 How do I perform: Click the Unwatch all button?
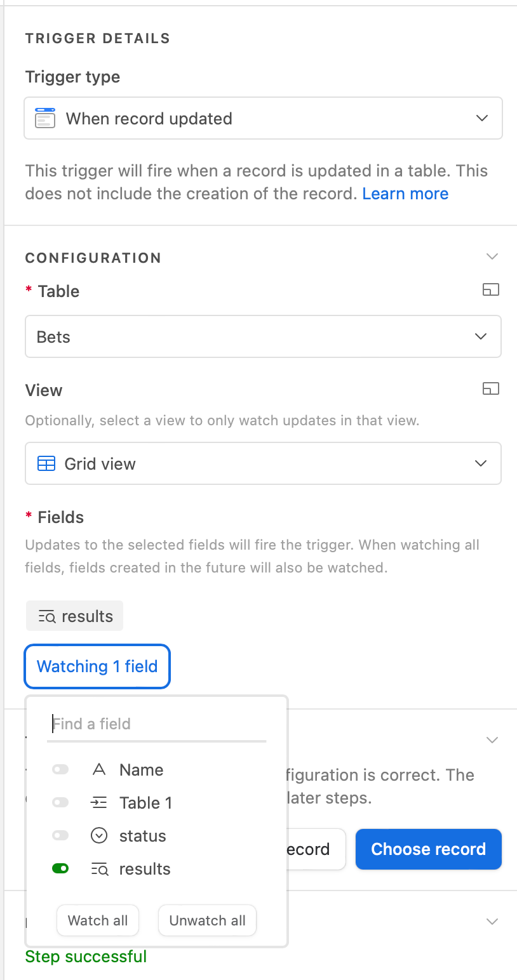coord(207,920)
